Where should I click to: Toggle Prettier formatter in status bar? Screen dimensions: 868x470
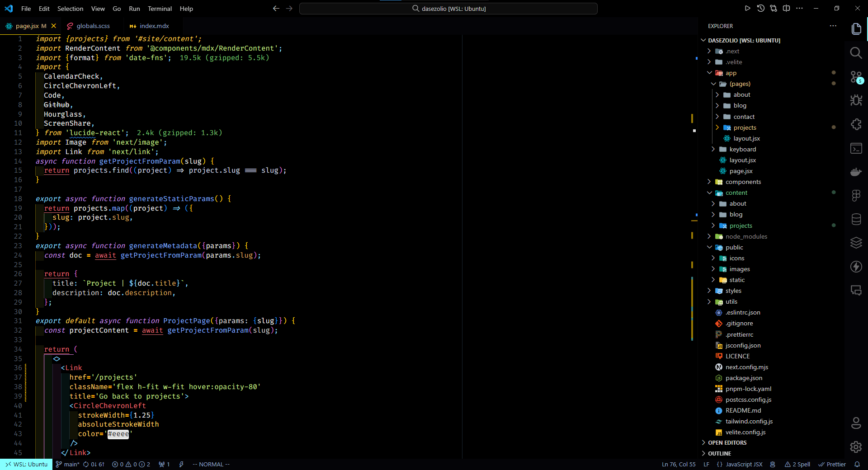[832, 465]
